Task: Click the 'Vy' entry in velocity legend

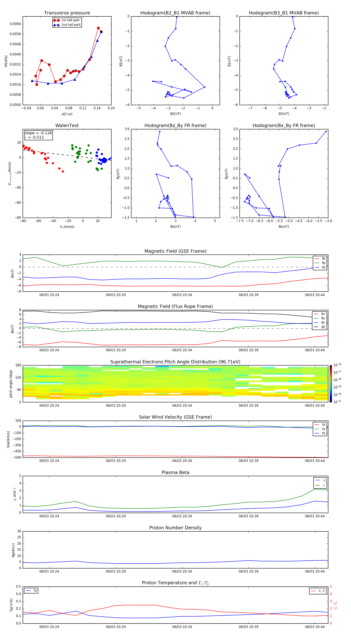Action: point(320,429)
